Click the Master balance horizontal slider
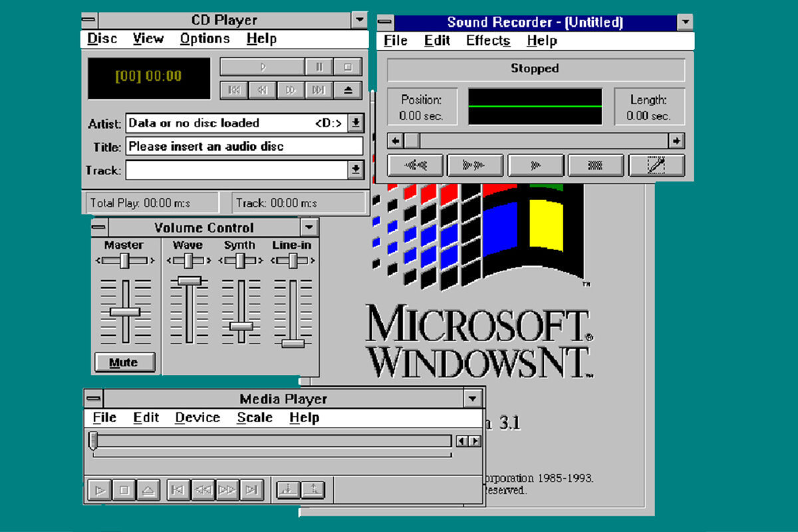 125,261
